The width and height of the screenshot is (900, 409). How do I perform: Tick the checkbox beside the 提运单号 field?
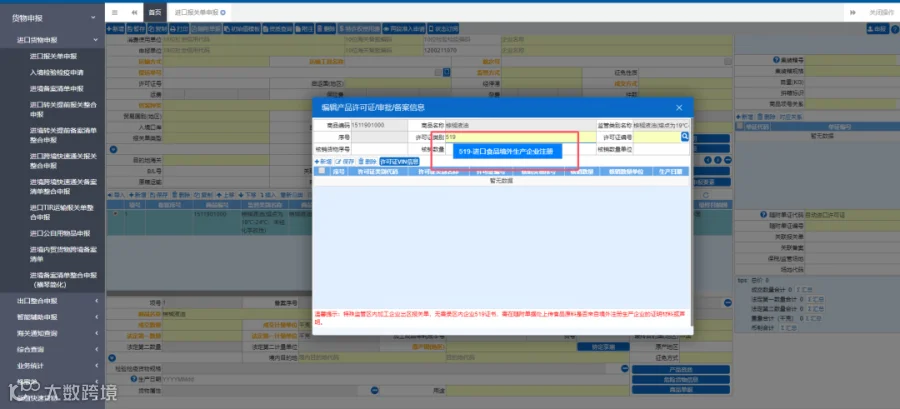coord(438,72)
